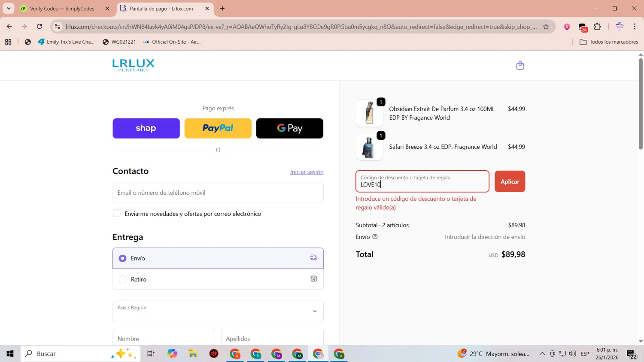The width and height of the screenshot is (644, 362).
Task: Click the ESP language indicator
Action: (x=585, y=354)
